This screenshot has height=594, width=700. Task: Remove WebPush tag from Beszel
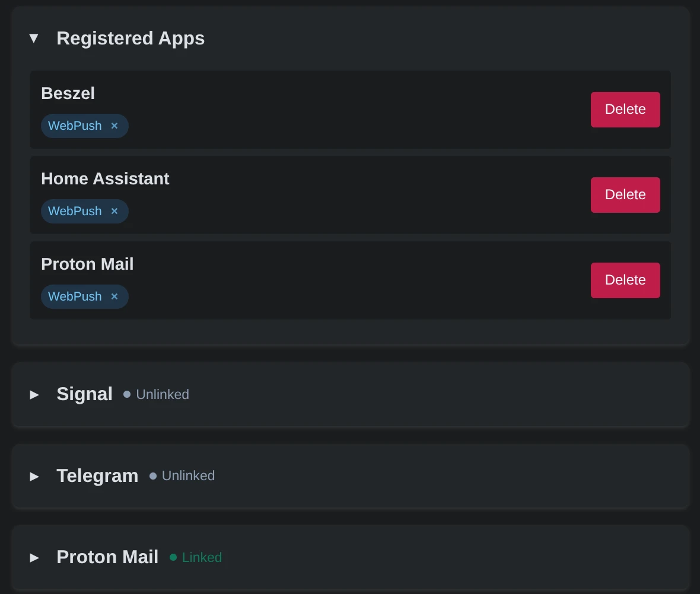click(114, 126)
